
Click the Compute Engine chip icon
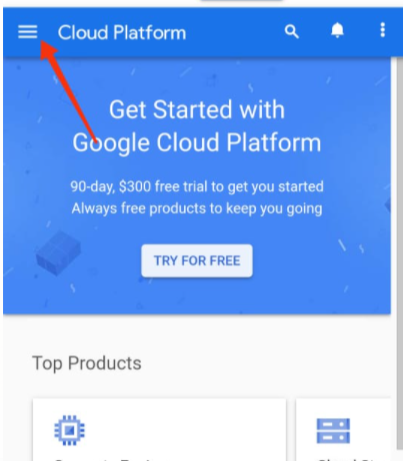click(x=69, y=430)
